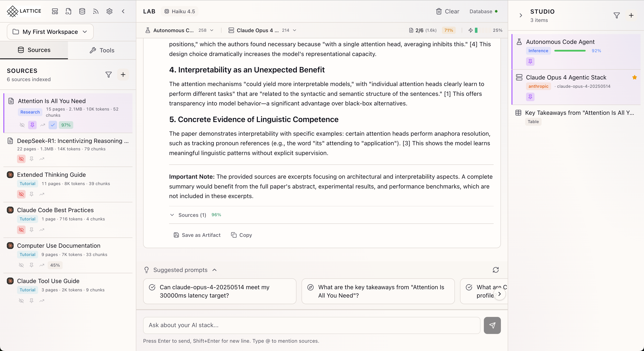This screenshot has height=351, width=644.
Task: Clear the lab conversation
Action: pos(447,11)
